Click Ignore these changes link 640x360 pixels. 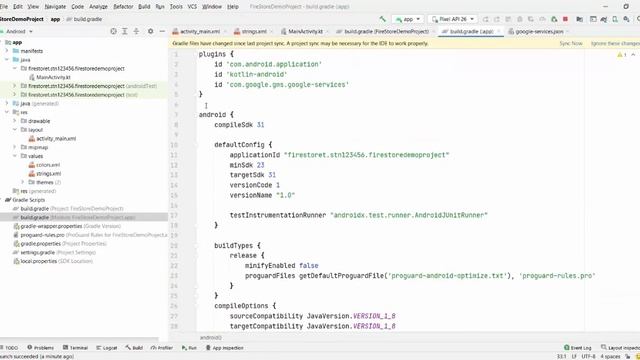(616, 43)
